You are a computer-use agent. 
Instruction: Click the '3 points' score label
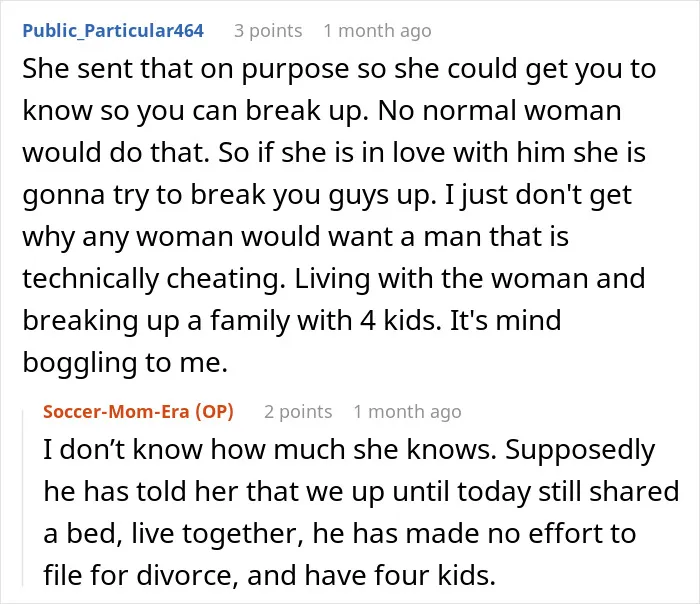pos(268,31)
